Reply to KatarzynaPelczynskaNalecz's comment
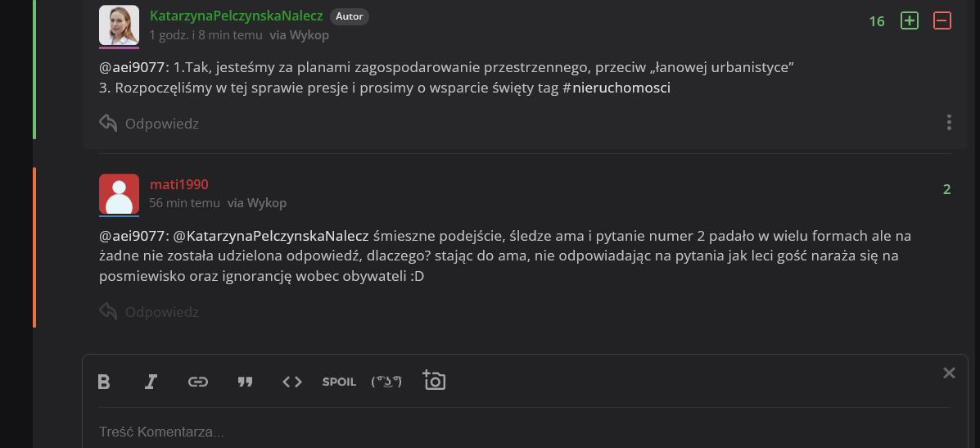Image resolution: width=980 pixels, height=448 pixels. [x=150, y=124]
